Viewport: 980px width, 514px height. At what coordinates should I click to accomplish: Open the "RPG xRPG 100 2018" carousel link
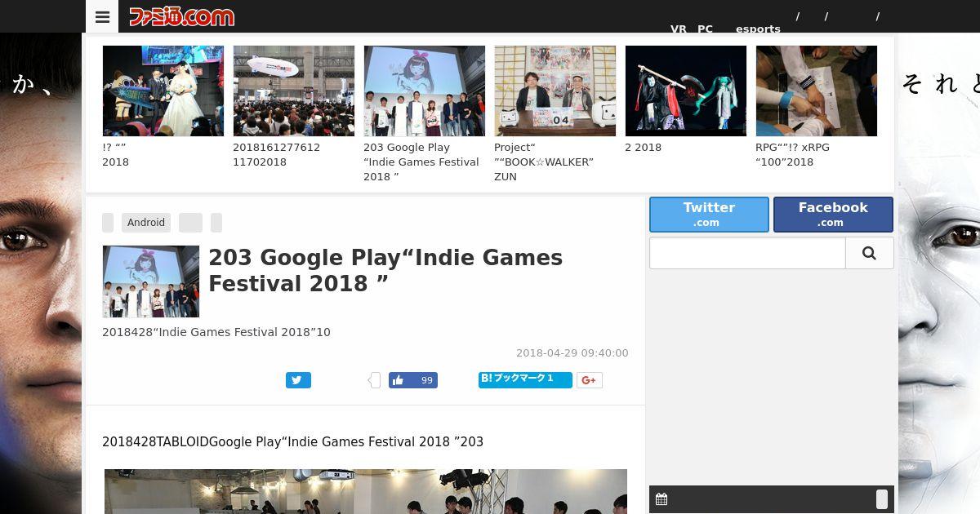pyautogui.click(x=792, y=155)
